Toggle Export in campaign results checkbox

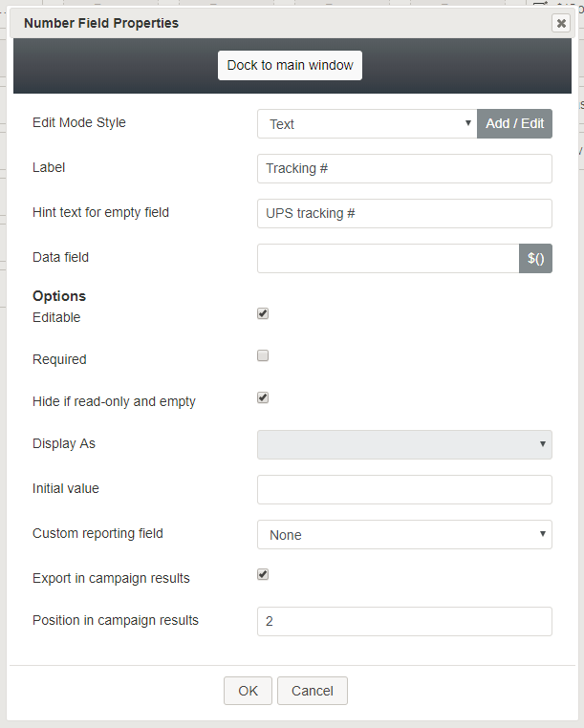pyautogui.click(x=263, y=574)
